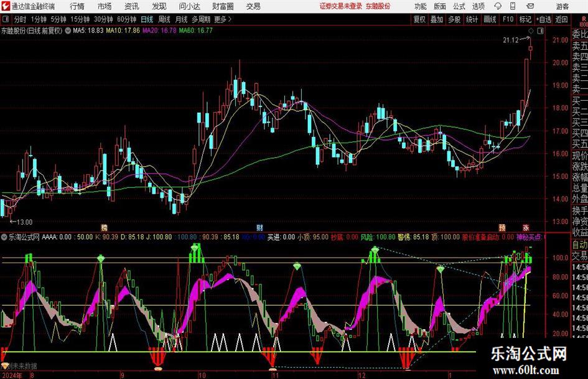The height and width of the screenshot is (379, 588).
Task: Add stock with the +自选 button
Action: coord(544,19)
